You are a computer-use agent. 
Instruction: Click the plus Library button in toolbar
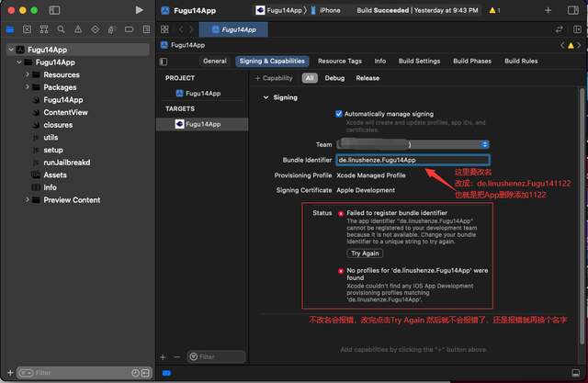point(548,10)
